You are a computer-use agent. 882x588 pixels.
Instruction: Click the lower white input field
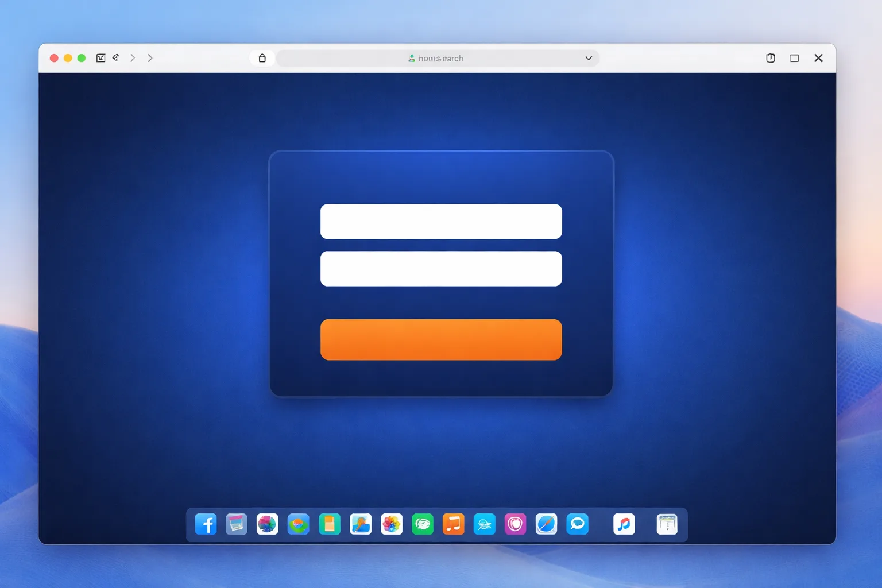pos(441,269)
